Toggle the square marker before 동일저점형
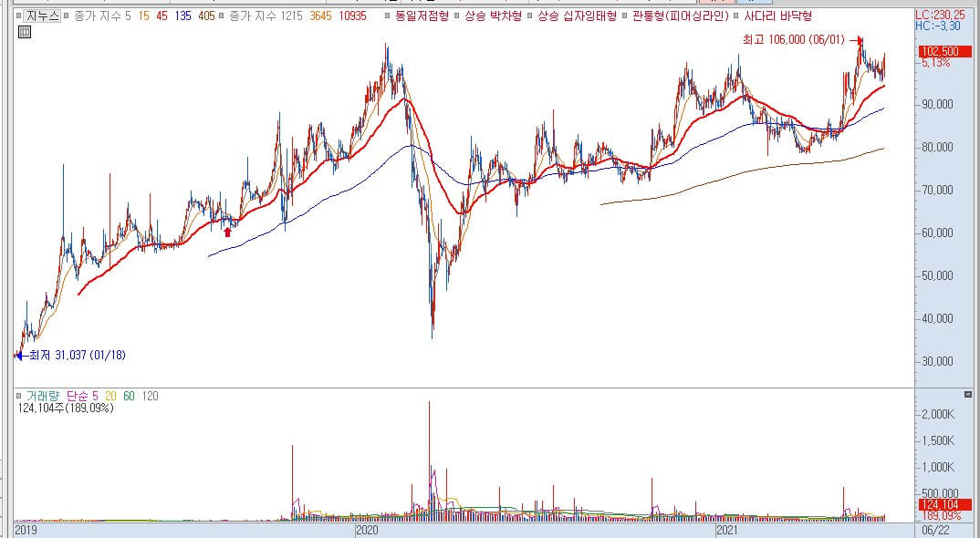Screen dimensions: 980x538 388,16
